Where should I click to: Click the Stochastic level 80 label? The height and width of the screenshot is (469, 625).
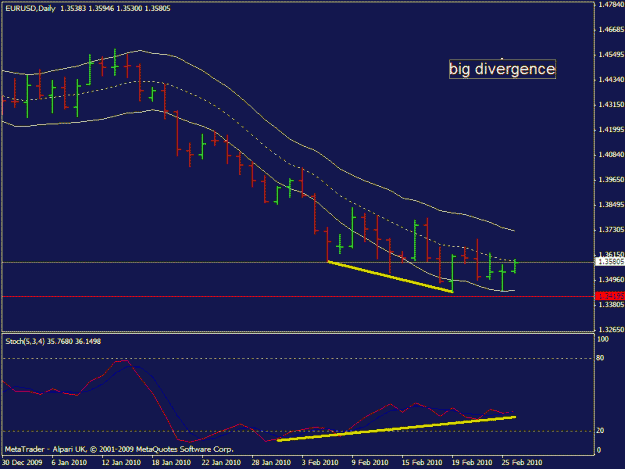(600, 358)
